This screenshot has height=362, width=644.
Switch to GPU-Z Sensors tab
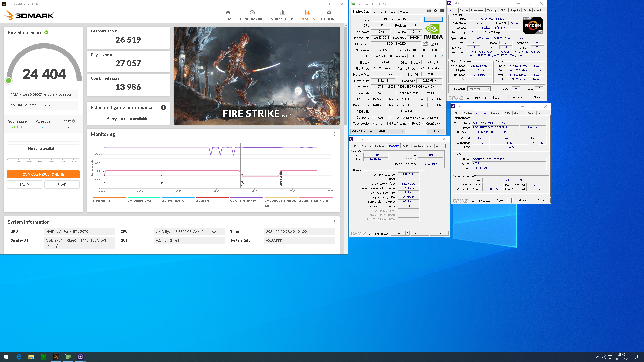coord(377,12)
